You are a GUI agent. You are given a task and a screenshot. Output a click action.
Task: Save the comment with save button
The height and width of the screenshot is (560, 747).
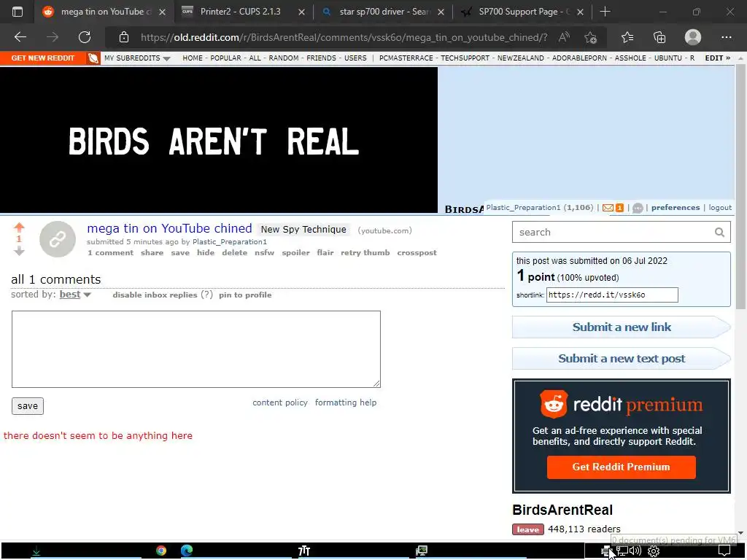(28, 406)
